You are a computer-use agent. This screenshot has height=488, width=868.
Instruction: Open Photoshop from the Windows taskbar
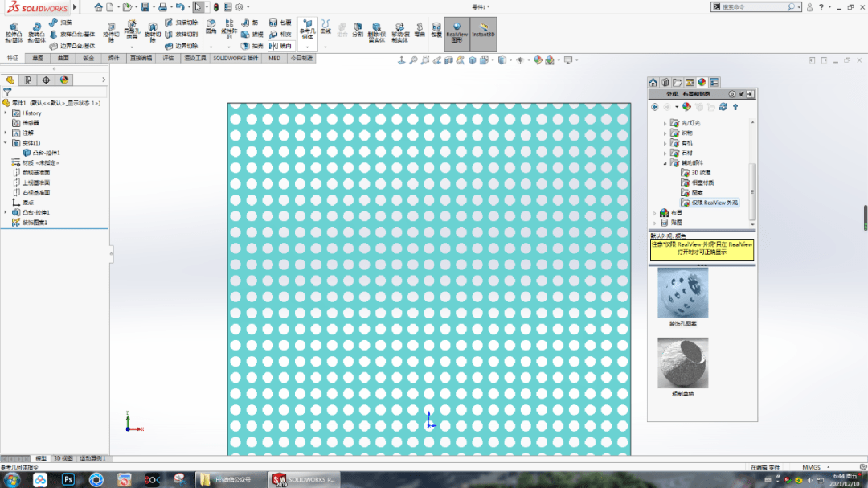(x=68, y=479)
